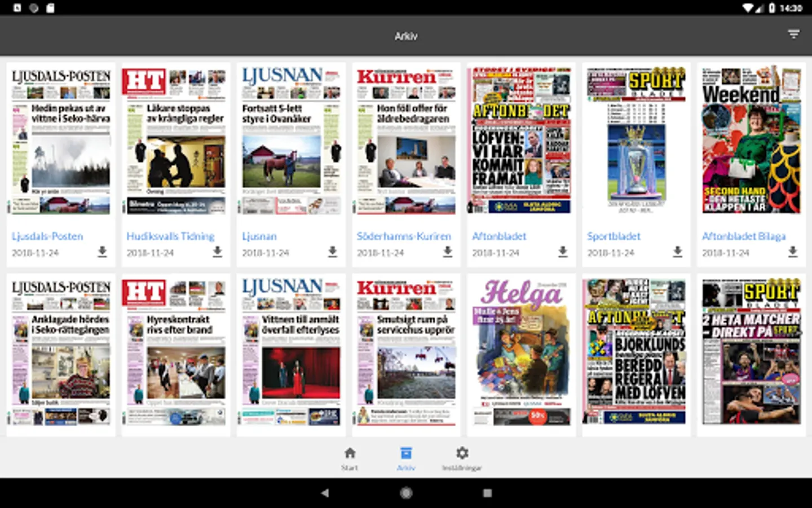This screenshot has width=812, height=508.
Task: Open the Söderhamns-Kuriren title link
Action: (x=404, y=236)
